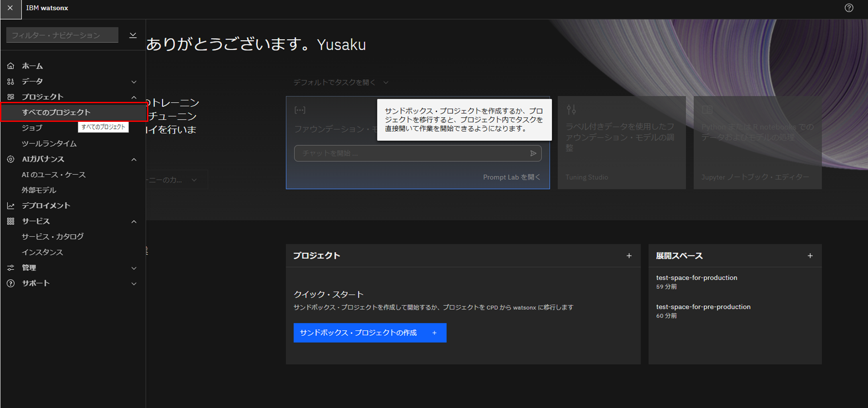This screenshot has width=868, height=408.
Task: Open ツールランタイム in the navigation menu
Action: click(x=49, y=144)
